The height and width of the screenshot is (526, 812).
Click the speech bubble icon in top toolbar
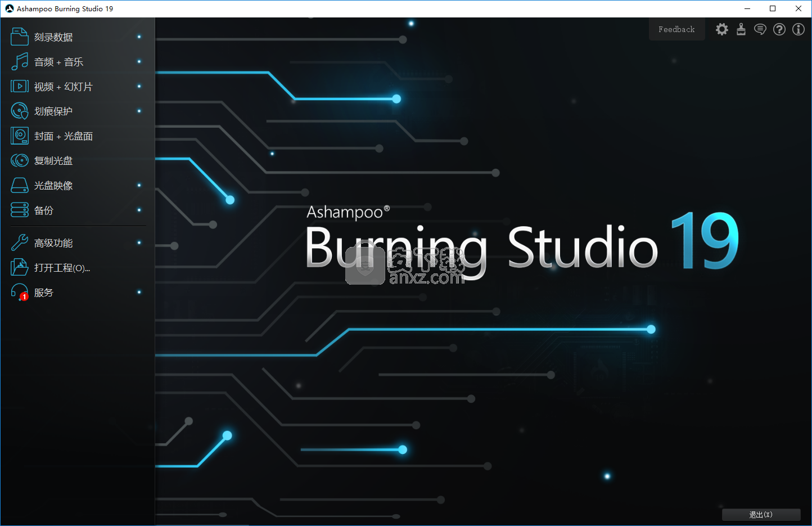coord(760,29)
